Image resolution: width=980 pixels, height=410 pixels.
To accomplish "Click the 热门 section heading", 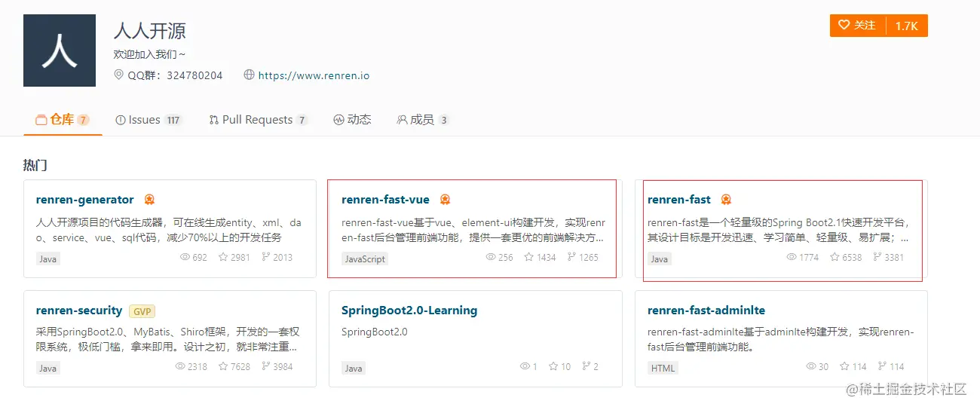I will [35, 165].
